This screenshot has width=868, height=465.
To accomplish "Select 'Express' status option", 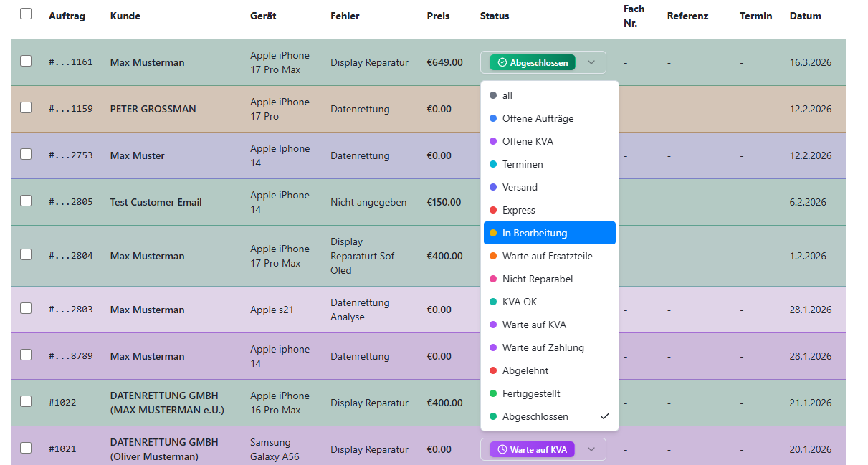I will pyautogui.click(x=550, y=210).
